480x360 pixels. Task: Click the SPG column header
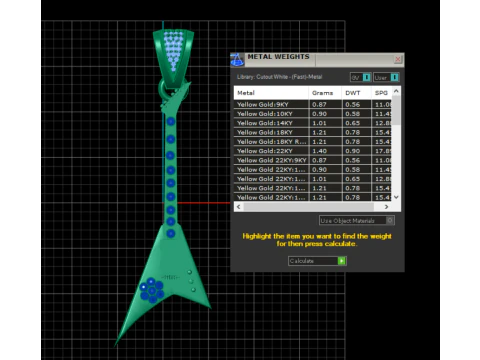click(x=381, y=93)
